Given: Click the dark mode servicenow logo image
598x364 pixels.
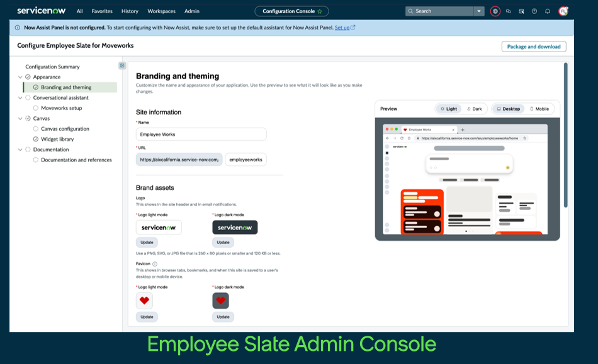Looking at the screenshot, I should [x=235, y=228].
